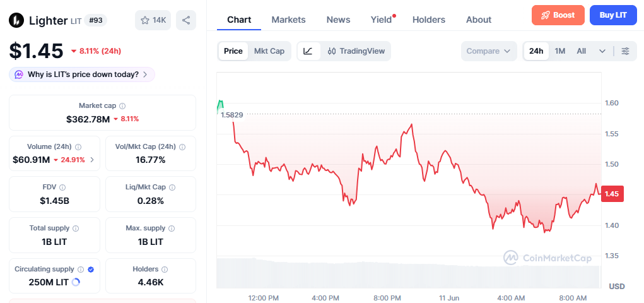Click the 16.77% Vol/Mkt Cap value

click(151, 160)
